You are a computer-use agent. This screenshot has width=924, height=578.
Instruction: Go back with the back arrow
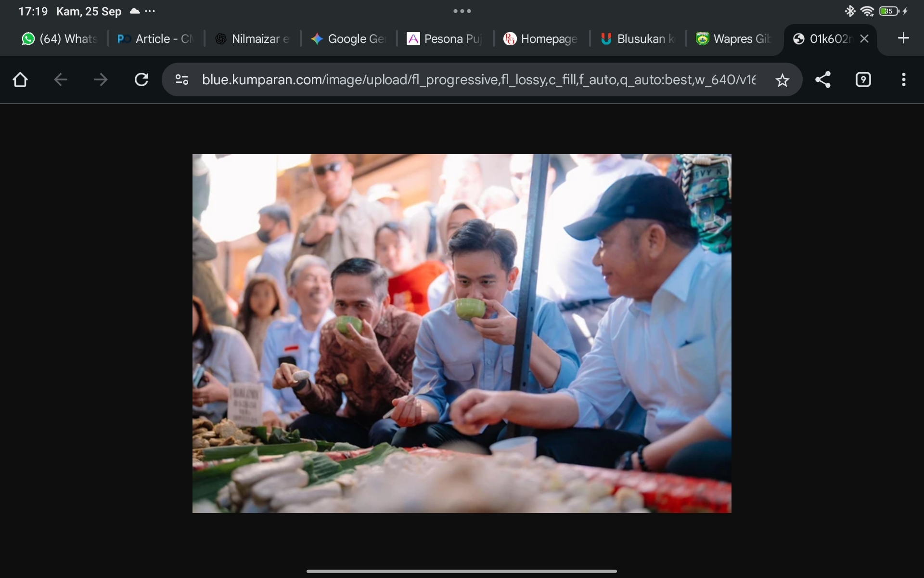coord(61,79)
